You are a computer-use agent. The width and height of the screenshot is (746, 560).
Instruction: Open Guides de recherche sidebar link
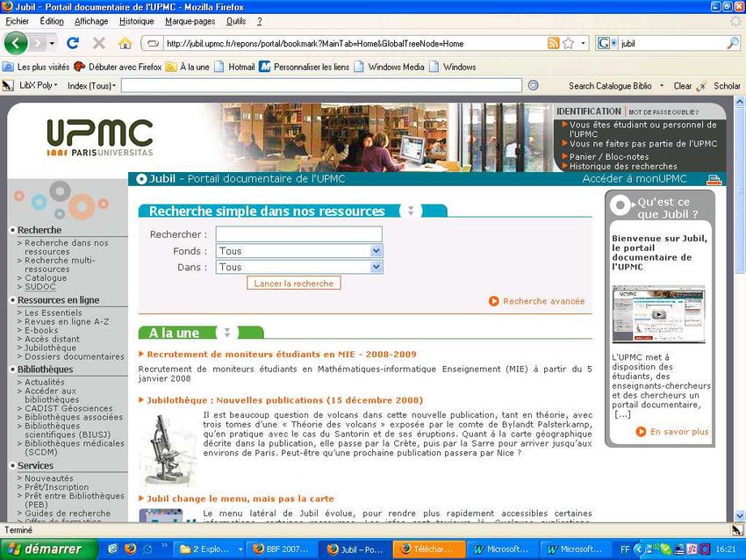coord(68,513)
